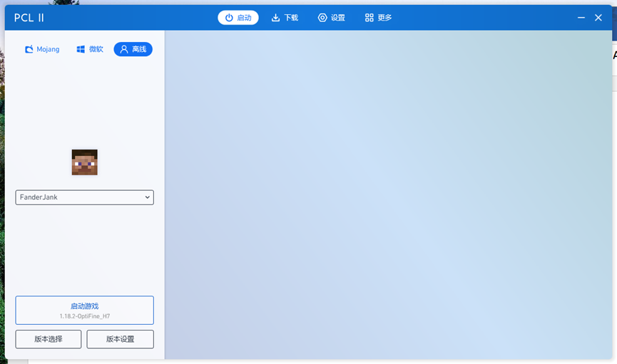This screenshot has width=617, height=364.
Task: Open 版本设置 version settings
Action: [x=120, y=339]
